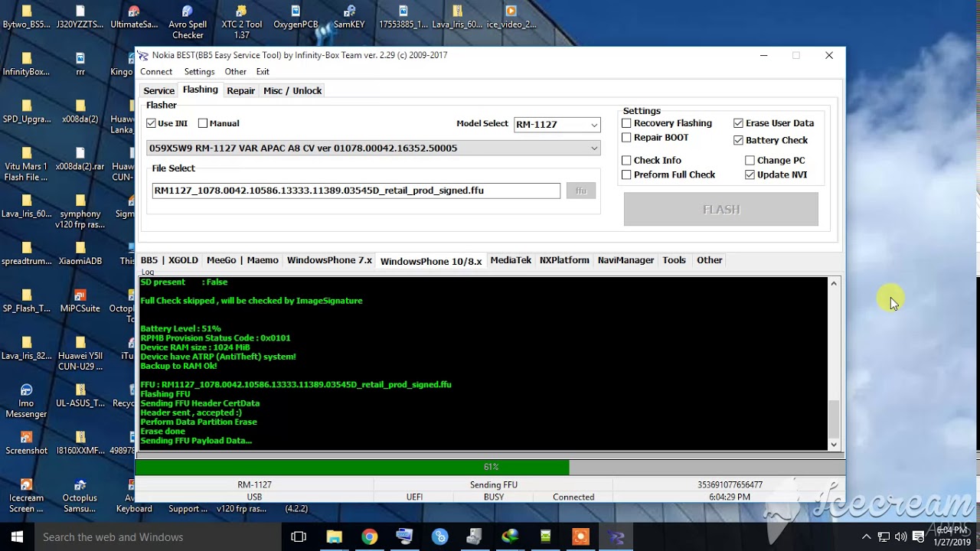
Task: Select the MeeGo | Maemo tab
Action: pyautogui.click(x=243, y=260)
